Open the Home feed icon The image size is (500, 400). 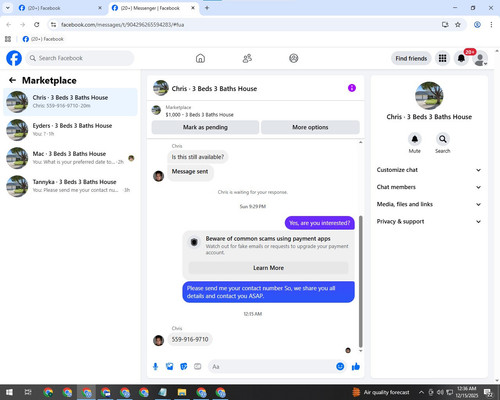200,58
